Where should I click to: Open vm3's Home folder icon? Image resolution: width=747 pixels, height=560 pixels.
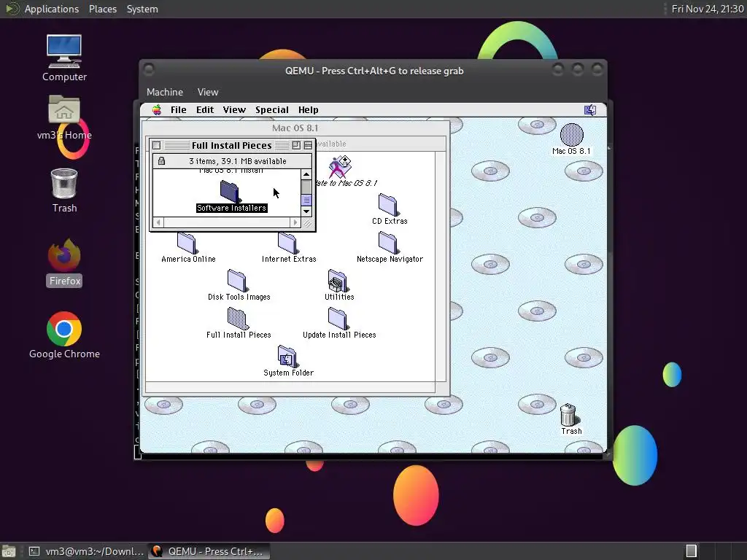[x=64, y=117]
